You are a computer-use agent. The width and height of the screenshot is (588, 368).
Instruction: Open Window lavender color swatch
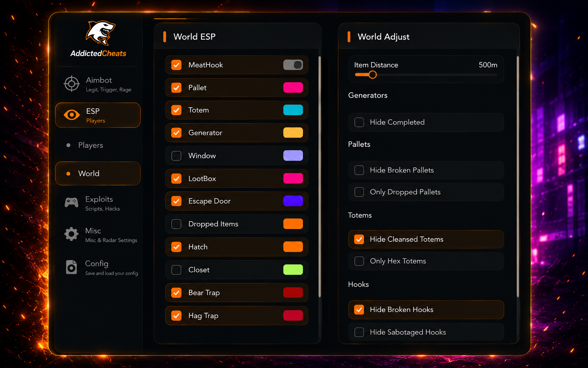coord(293,155)
